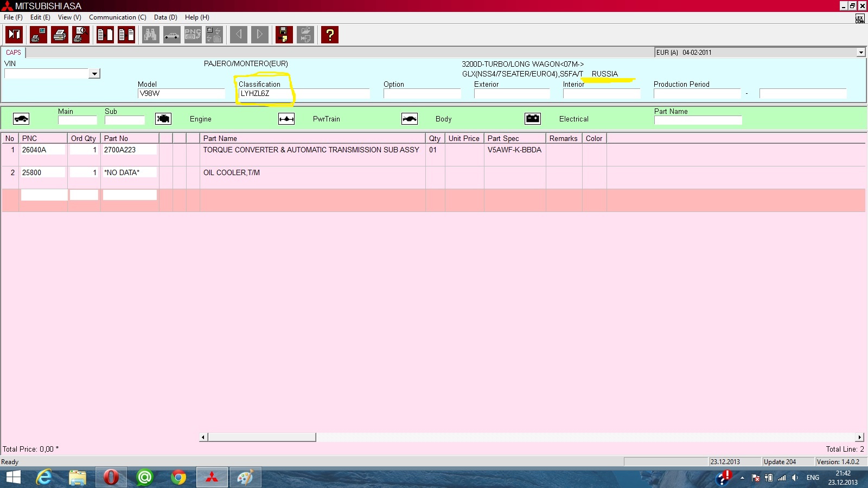Select the Electrical category icon
The width and height of the screenshot is (868, 488).
click(x=533, y=119)
